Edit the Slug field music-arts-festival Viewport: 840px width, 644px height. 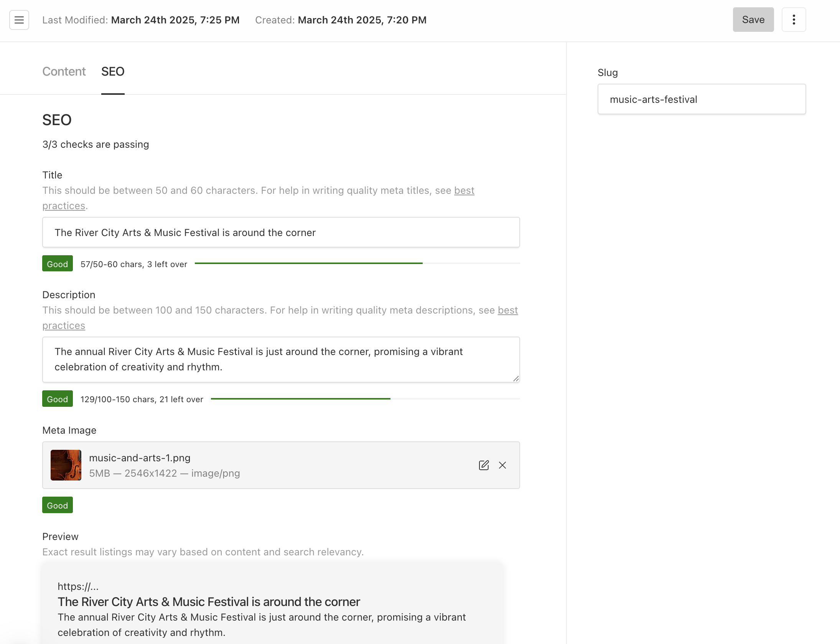[702, 99]
